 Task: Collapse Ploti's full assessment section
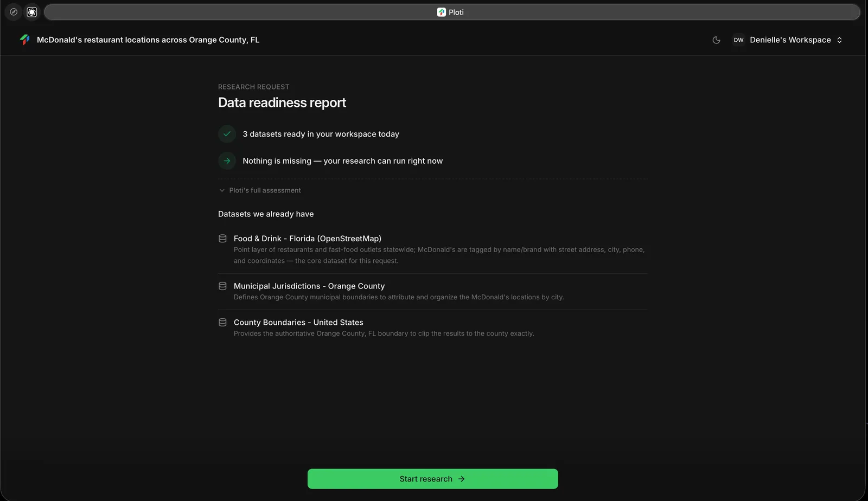tap(260, 190)
